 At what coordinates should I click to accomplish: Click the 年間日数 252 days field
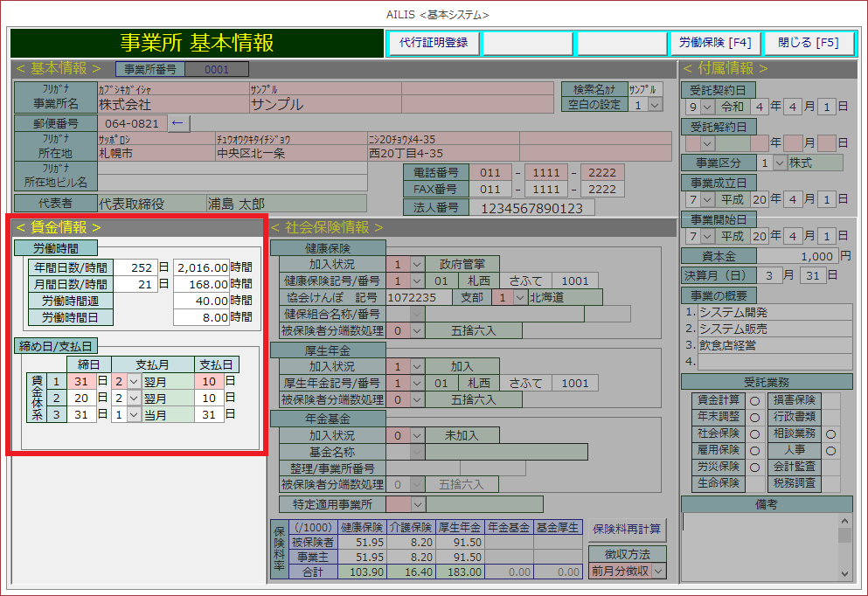[134, 267]
